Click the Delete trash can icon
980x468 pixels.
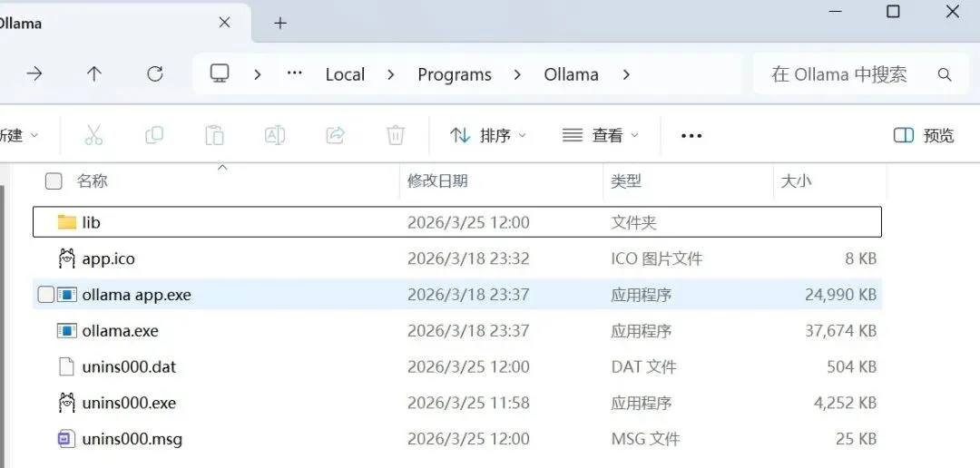(x=396, y=135)
